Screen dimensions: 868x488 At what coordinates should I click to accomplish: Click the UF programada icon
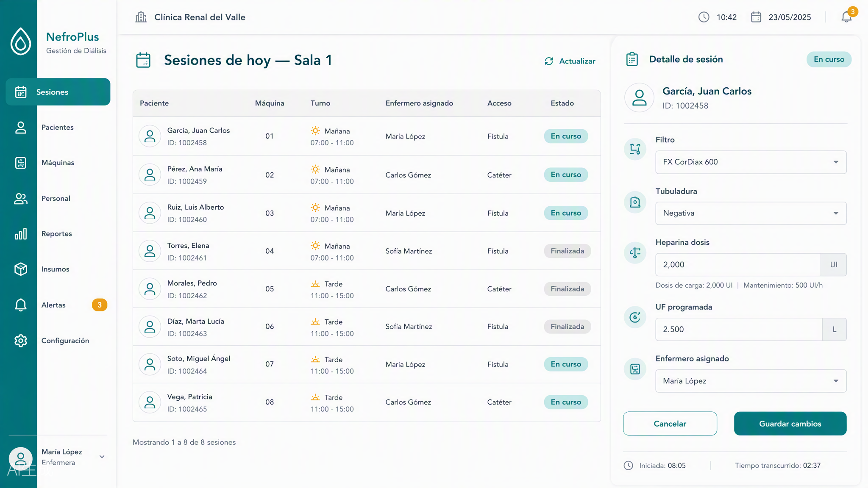(635, 317)
